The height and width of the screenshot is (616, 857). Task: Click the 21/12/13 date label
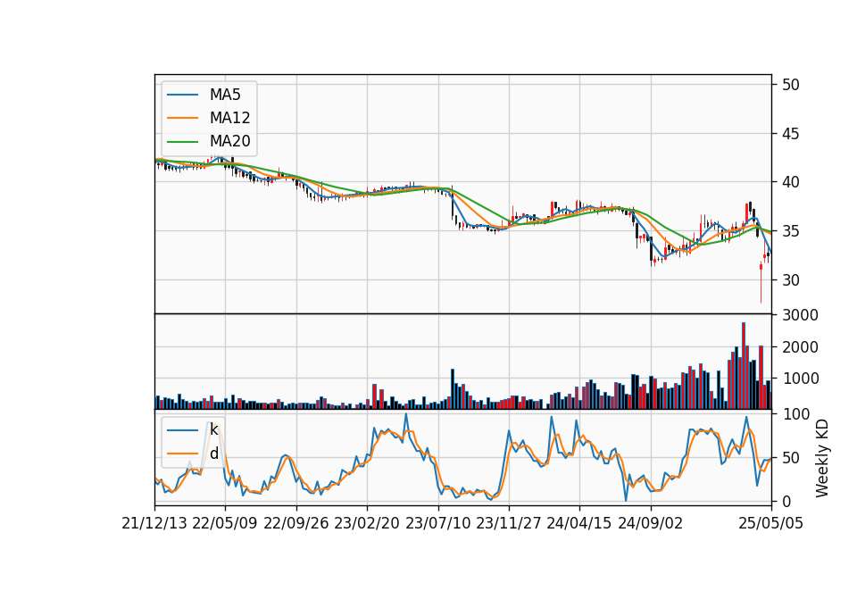click(154, 524)
